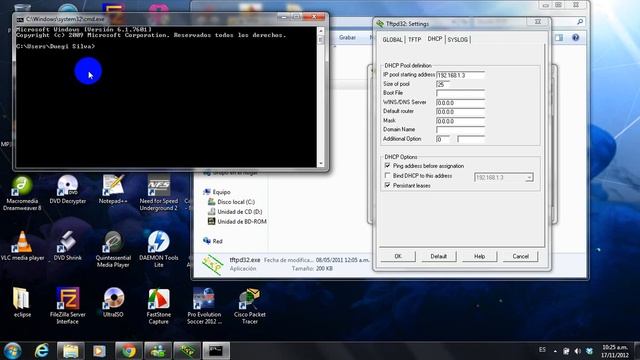This screenshot has height=360, width=640.
Task: Toggle Explorer preview pane icon
Action: [558, 38]
